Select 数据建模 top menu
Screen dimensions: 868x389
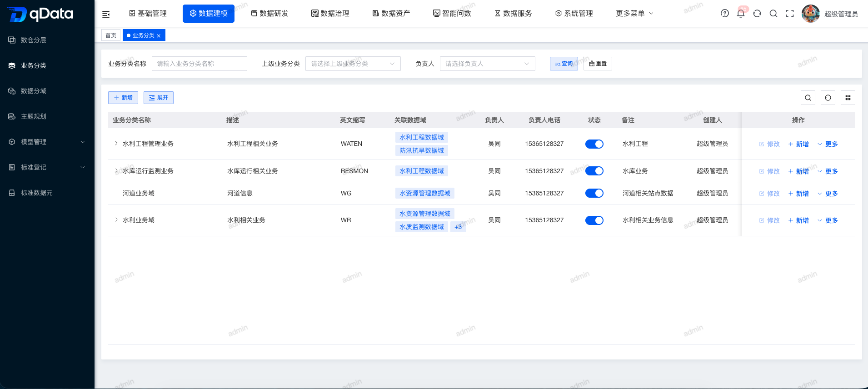209,14
